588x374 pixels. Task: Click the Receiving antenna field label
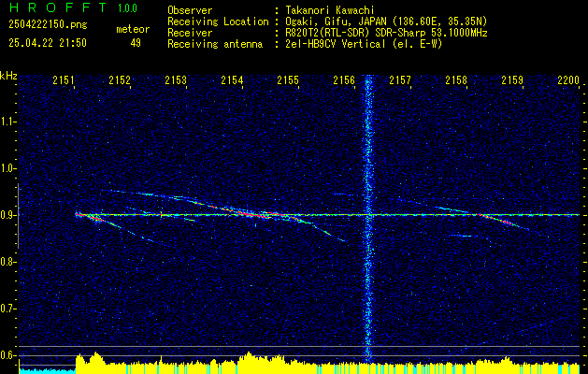[x=215, y=44]
